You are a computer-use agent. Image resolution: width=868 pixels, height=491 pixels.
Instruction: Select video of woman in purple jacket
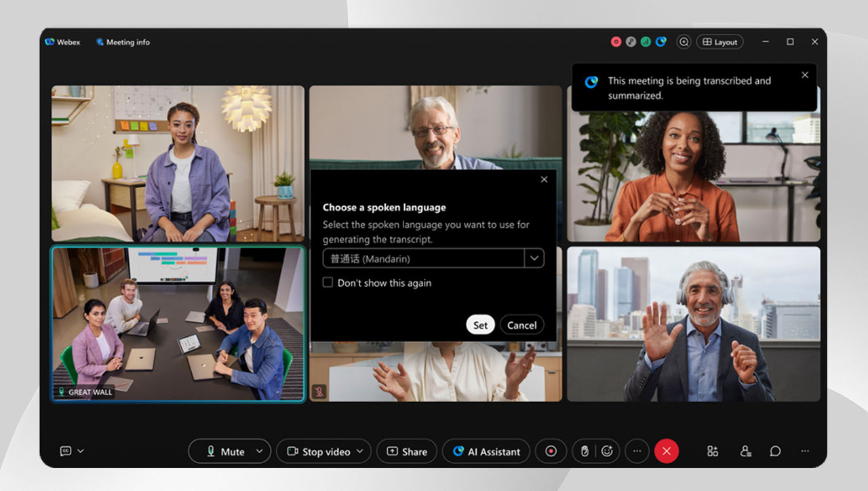[x=178, y=163]
